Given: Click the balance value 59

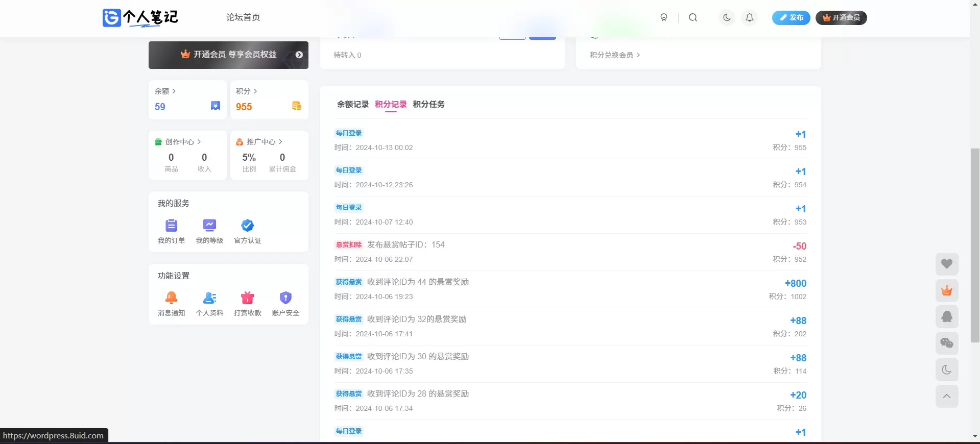Looking at the screenshot, I should coord(160,107).
